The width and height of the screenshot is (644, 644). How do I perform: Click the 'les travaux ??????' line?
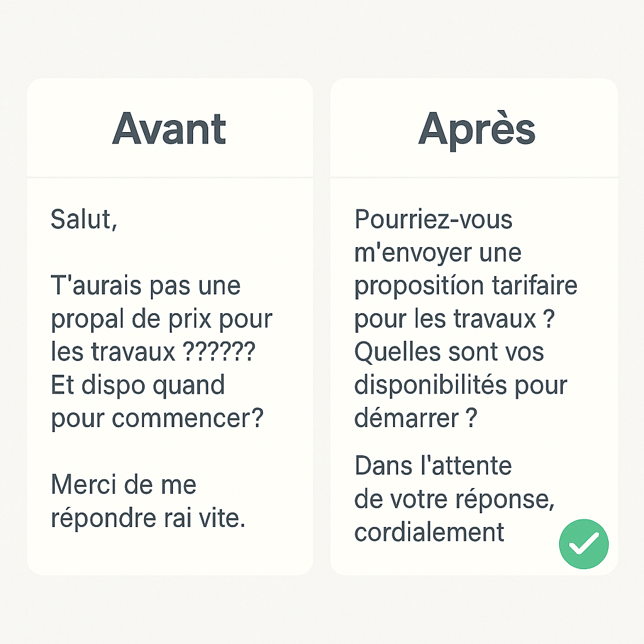153,352
